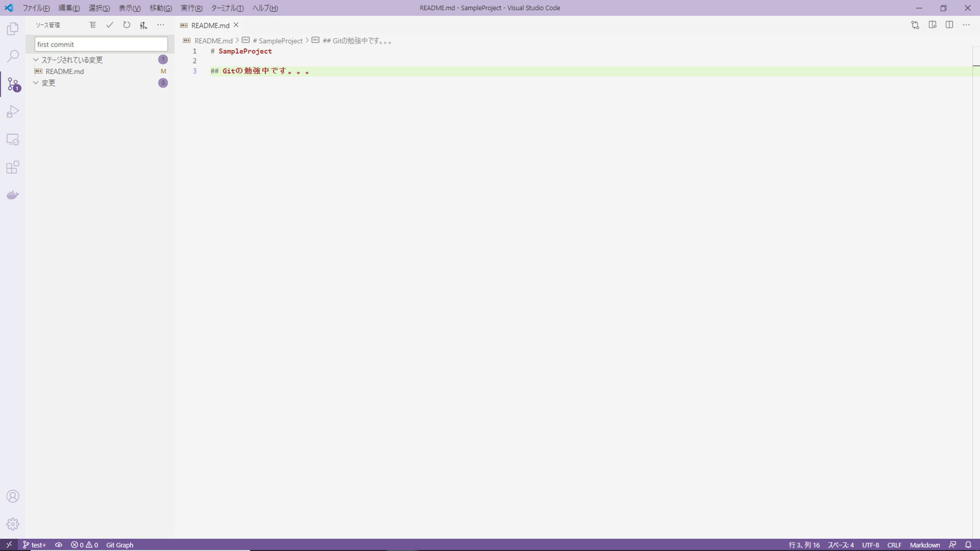Open the Extensions view
Viewport: 980px width, 551px height.
pos(12,167)
